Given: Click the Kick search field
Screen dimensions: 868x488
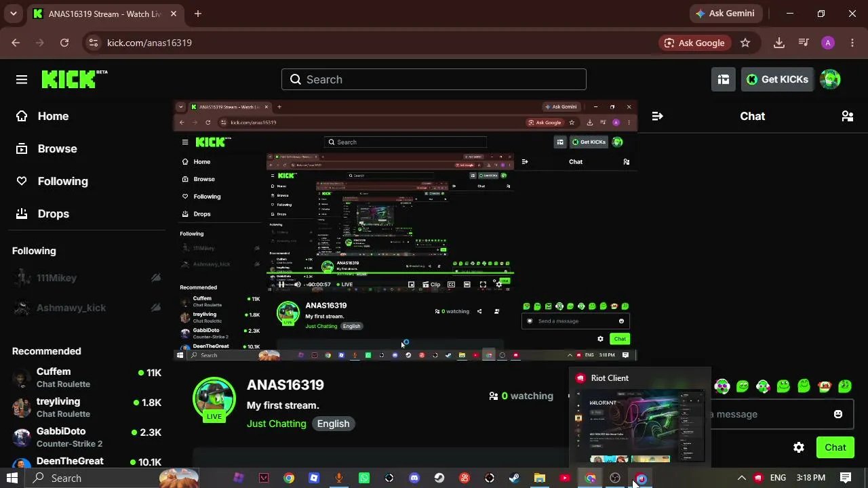Looking at the screenshot, I should [434, 79].
